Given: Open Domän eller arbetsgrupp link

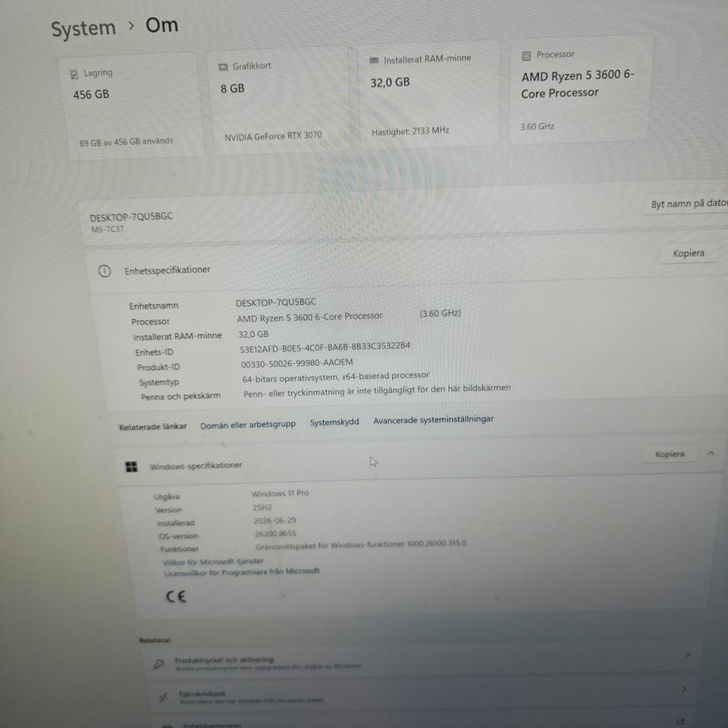Looking at the screenshot, I should [248, 425].
